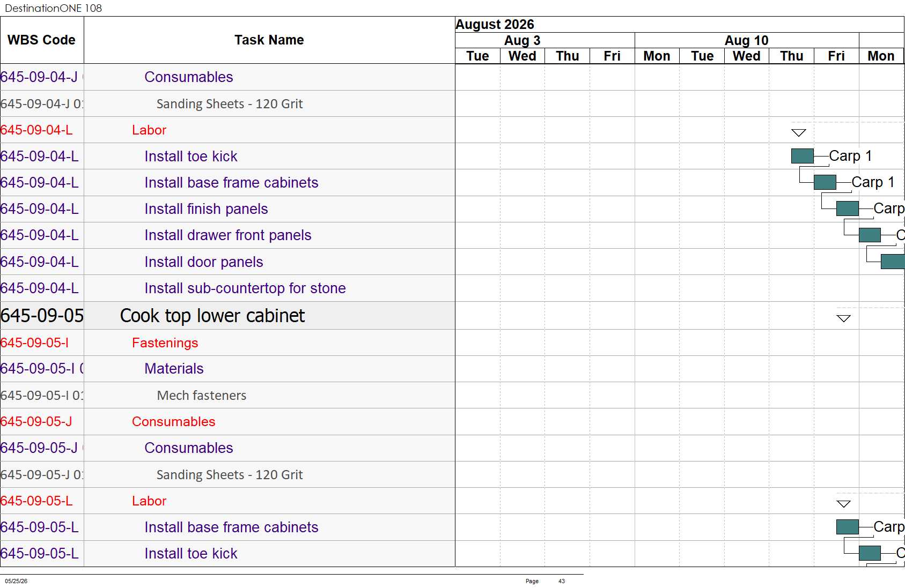Viewport: 905px width, 588px height.
Task: Click the Fri day header under Aug 10
Action: (836, 56)
